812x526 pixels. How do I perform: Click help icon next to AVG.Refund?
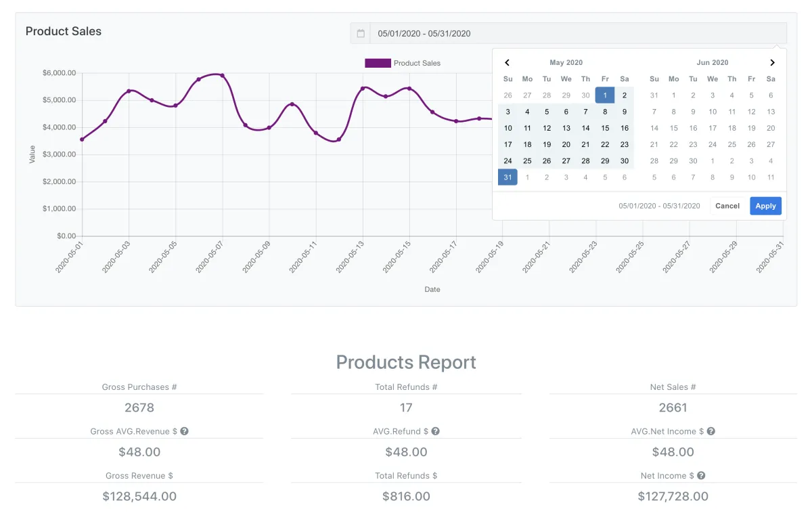pos(436,431)
